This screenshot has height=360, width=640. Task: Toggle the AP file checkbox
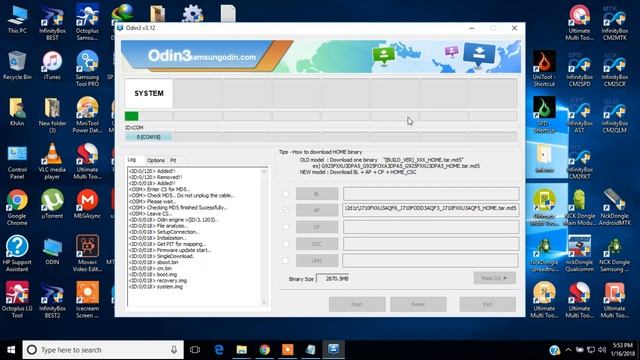tap(286, 210)
